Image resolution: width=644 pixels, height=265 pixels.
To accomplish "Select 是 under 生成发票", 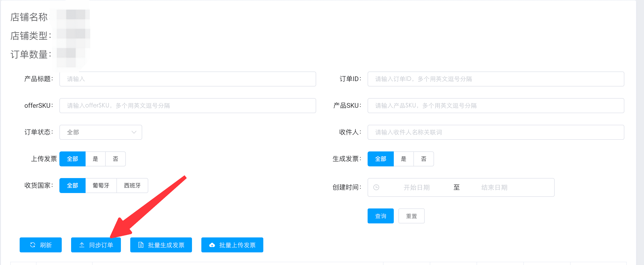I will (404, 159).
